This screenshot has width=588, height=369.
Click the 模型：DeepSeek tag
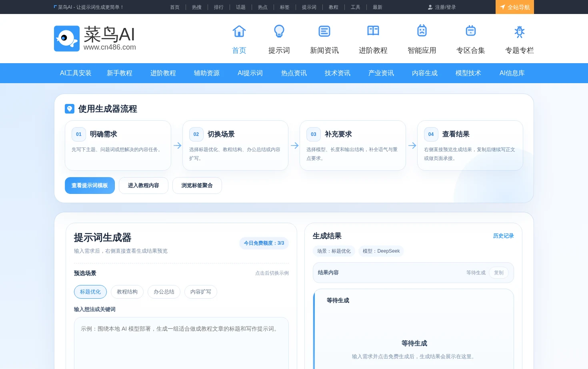(x=381, y=251)
